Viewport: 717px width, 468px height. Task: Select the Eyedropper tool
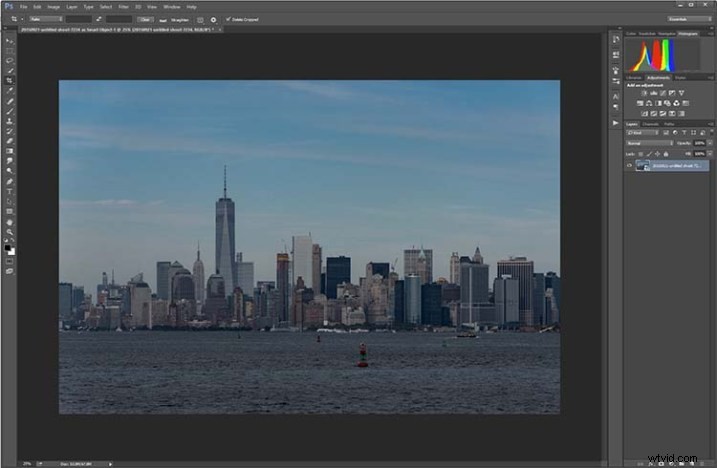[x=10, y=91]
